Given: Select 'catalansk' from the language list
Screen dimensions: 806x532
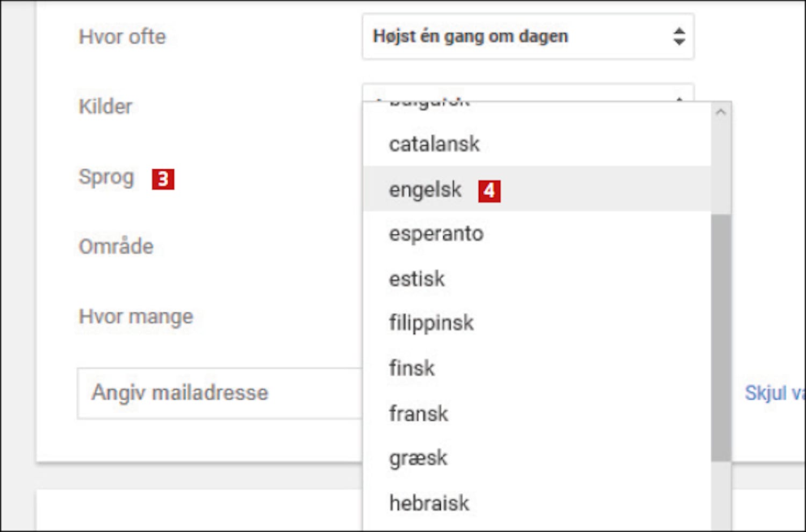Looking at the screenshot, I should [434, 144].
